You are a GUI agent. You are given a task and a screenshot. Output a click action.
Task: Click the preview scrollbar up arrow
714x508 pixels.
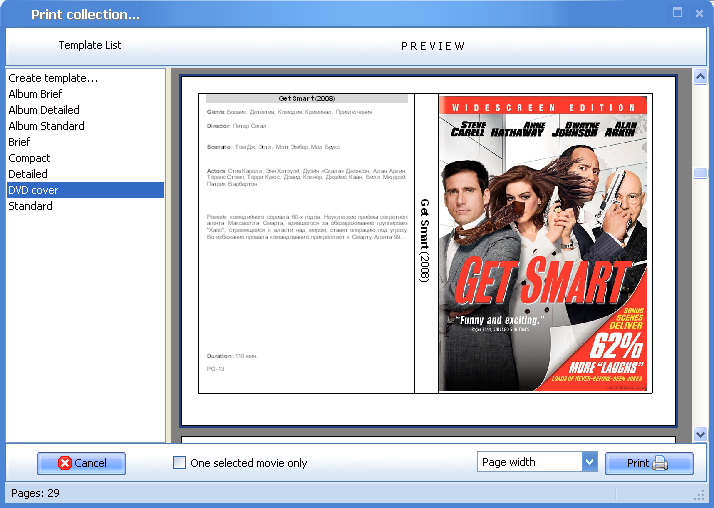(700, 76)
